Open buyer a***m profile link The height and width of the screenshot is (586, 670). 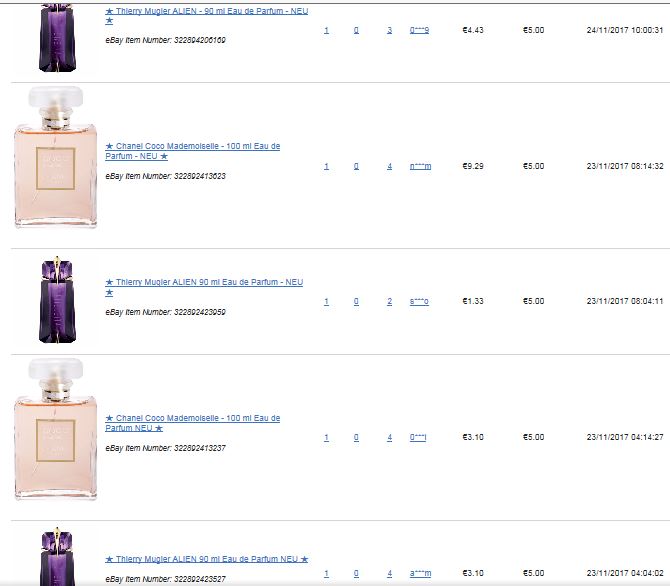point(420,573)
